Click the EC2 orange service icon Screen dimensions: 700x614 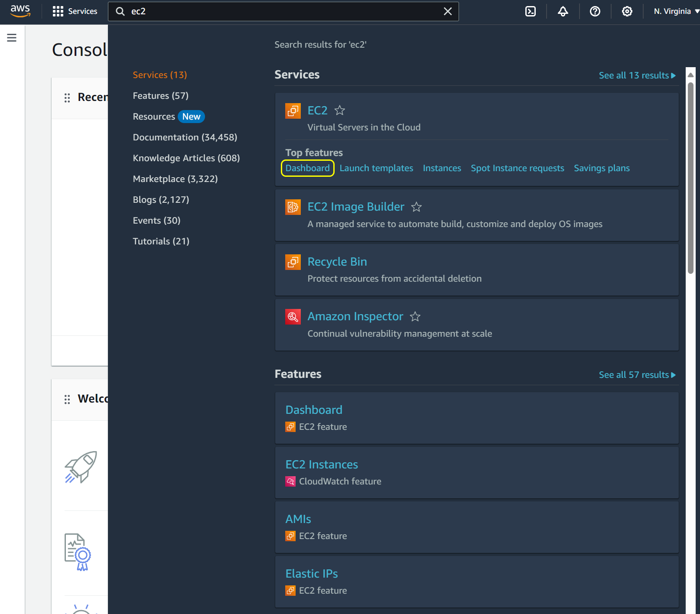pyautogui.click(x=293, y=110)
